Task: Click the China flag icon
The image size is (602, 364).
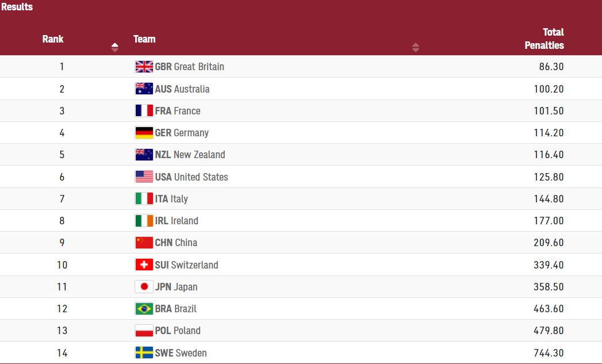Action: point(144,243)
